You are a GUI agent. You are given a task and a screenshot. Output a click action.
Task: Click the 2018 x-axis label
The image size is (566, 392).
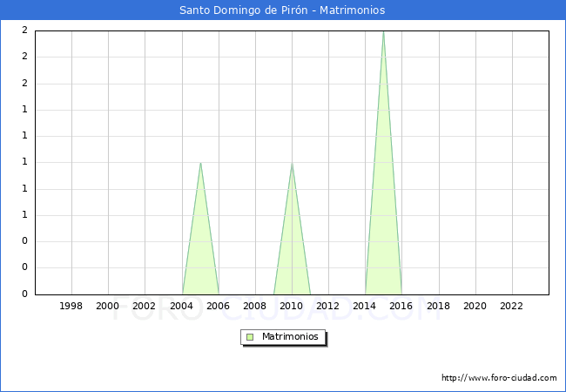coord(438,306)
